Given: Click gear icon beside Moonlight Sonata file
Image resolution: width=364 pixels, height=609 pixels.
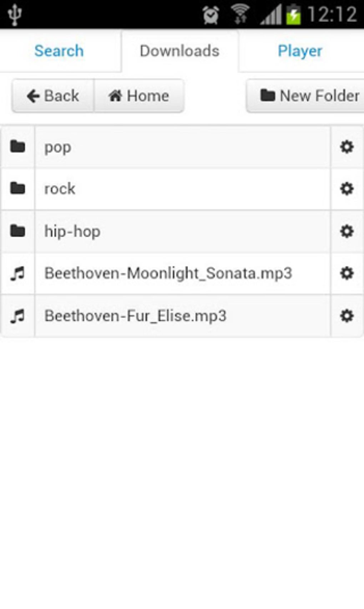Looking at the screenshot, I should click(347, 273).
